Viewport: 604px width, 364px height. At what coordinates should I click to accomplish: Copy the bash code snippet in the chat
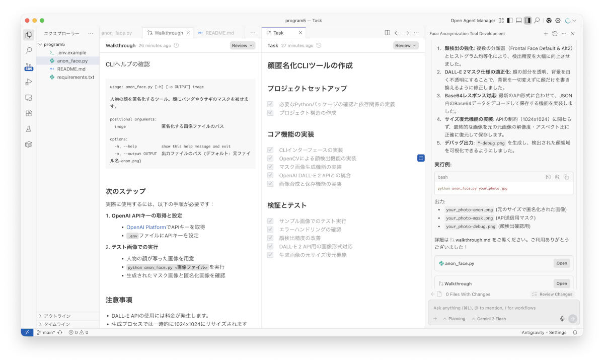566,177
